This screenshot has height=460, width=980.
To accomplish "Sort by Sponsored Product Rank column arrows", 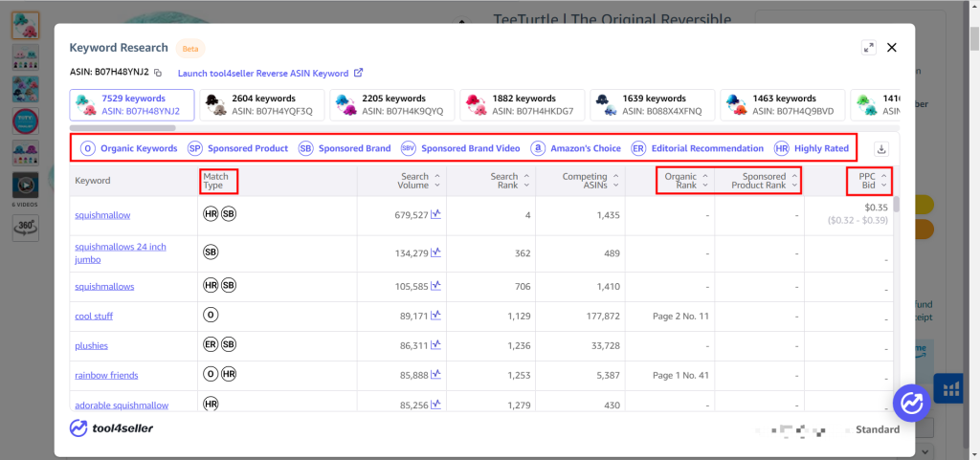I will (x=795, y=181).
